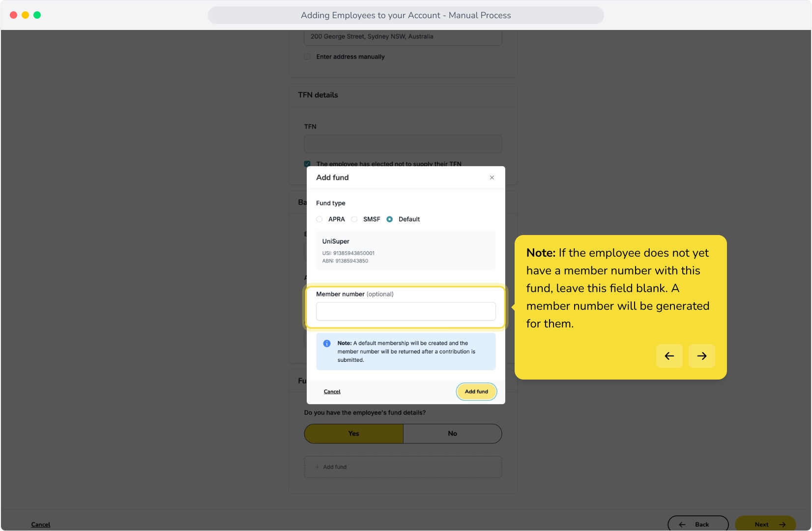Go to previous tooltip step arrow
This screenshot has width=812, height=531.
pos(669,356)
